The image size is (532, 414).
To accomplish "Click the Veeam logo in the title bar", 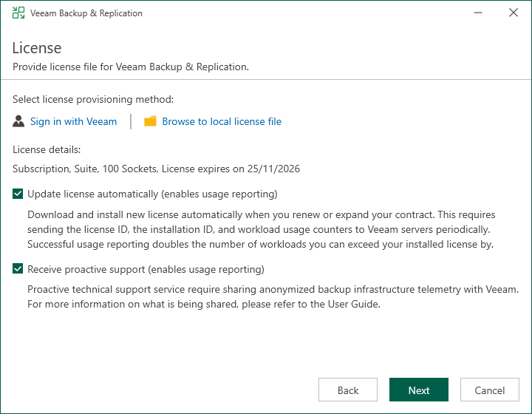I will click(x=18, y=13).
